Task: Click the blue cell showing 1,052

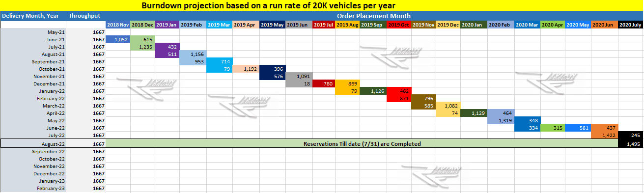Action: (118, 39)
